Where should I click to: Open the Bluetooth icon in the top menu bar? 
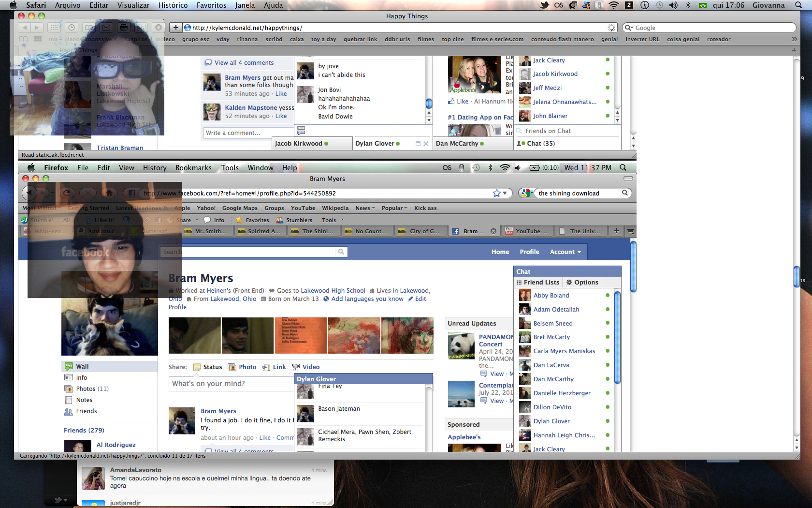pyautogui.click(x=688, y=5)
